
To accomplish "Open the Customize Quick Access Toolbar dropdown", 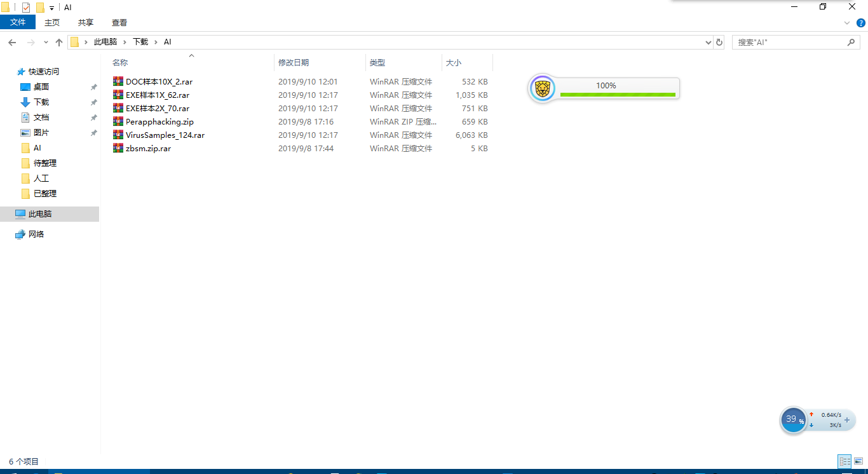I will (x=51, y=8).
